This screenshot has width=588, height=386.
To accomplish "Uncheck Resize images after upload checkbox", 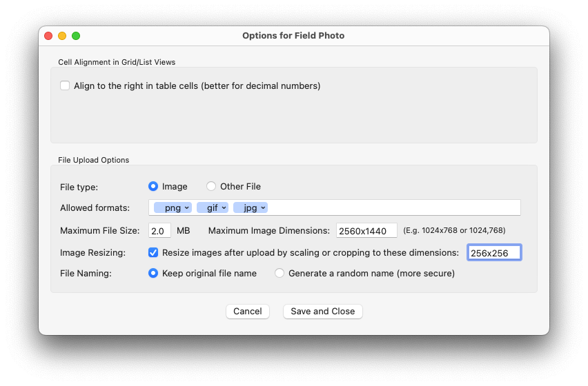I will pyautogui.click(x=153, y=252).
